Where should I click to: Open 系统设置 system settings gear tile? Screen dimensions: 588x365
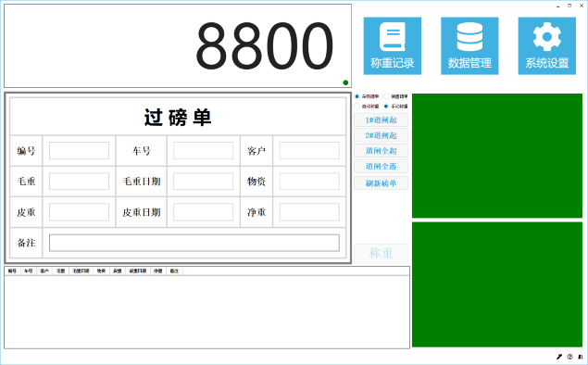[x=546, y=45]
